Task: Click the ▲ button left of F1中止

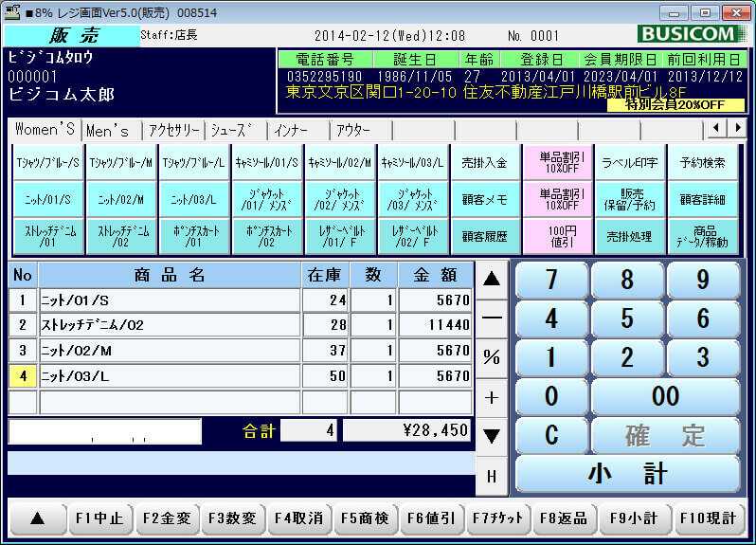Action: point(36,518)
